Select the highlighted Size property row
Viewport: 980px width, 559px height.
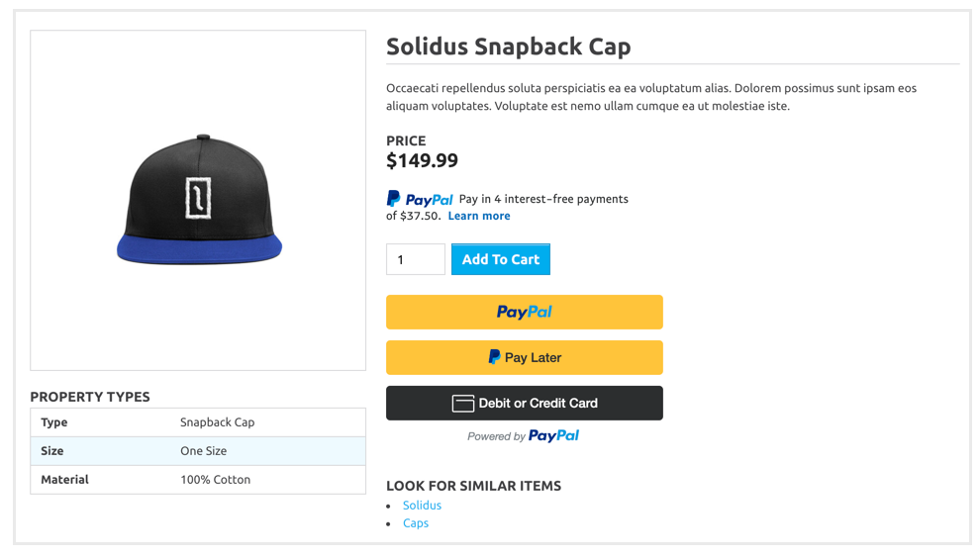[x=198, y=451]
